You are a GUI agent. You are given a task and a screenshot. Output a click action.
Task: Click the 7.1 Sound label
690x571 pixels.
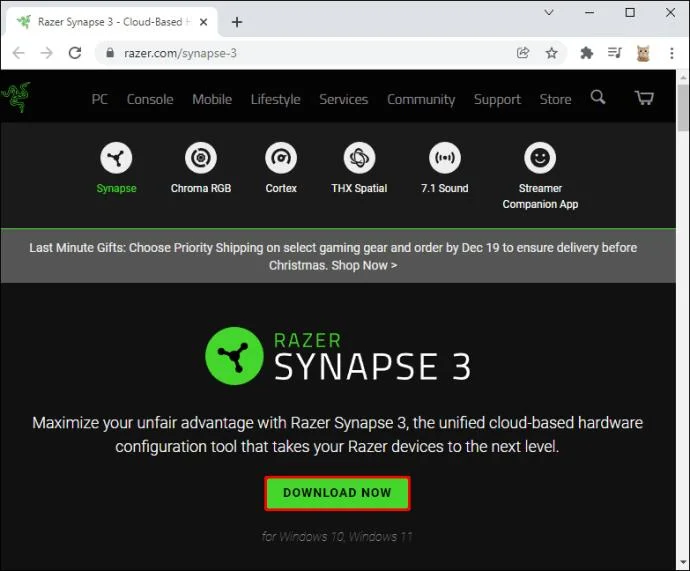click(444, 188)
